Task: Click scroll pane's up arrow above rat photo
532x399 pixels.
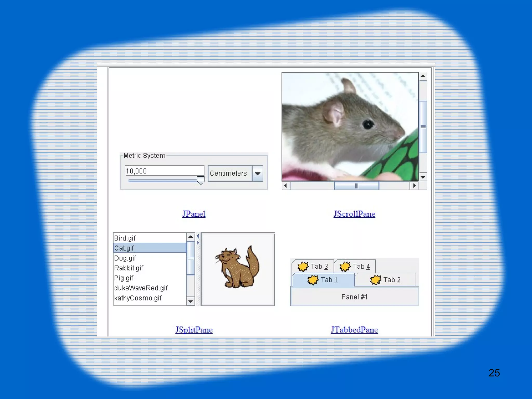Action: coord(423,76)
